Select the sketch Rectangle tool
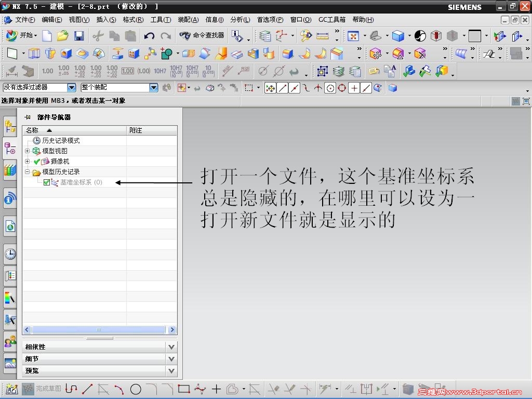Viewport: 532px width, 399px height. point(183,389)
